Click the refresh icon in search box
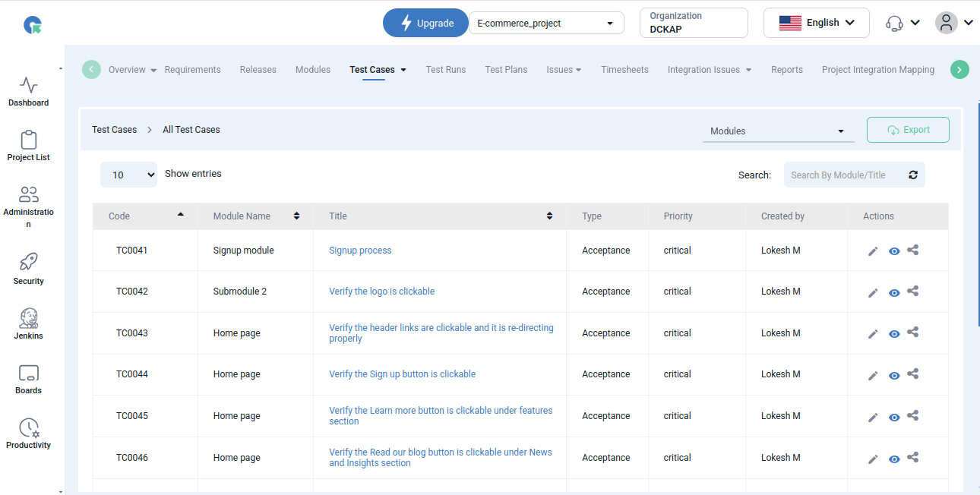The width and height of the screenshot is (980, 495). coord(913,175)
